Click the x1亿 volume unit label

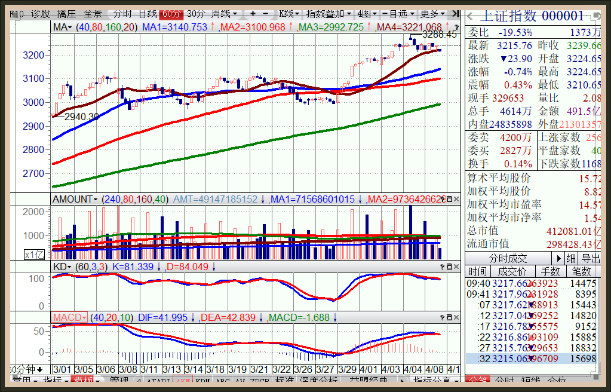tap(35, 255)
